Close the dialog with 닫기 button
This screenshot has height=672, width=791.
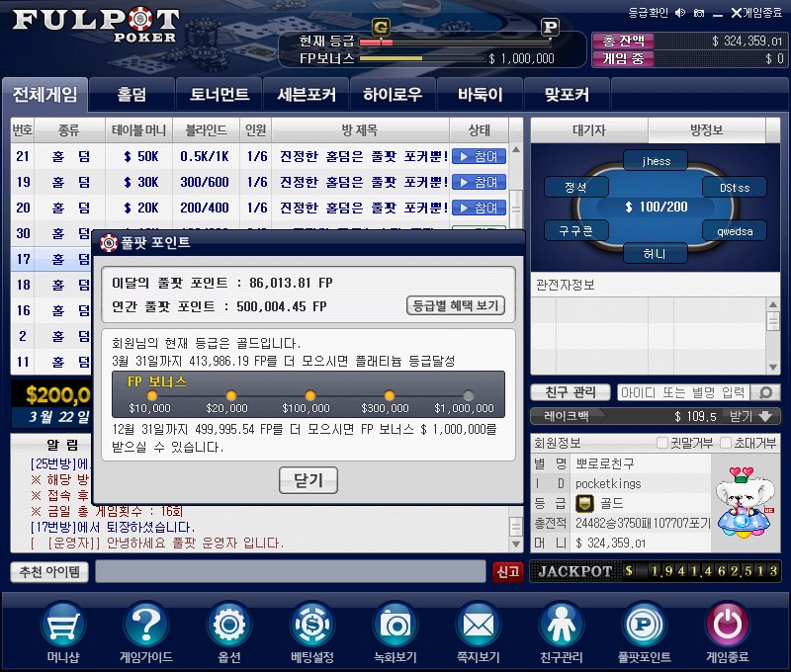tap(308, 480)
